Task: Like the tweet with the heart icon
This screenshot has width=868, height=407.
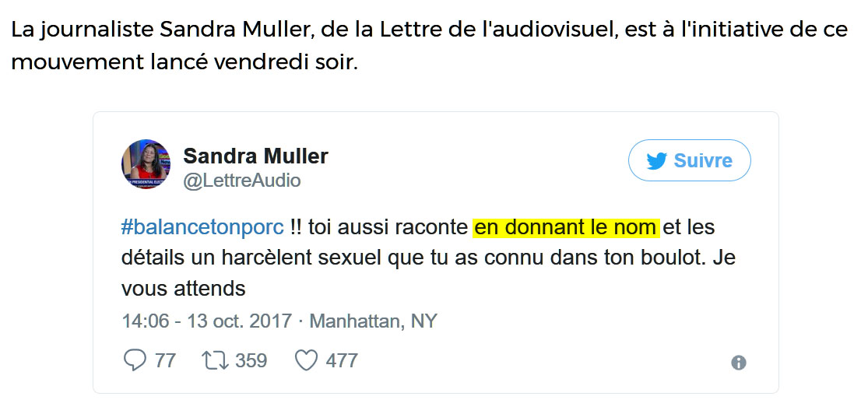Action: pyautogui.click(x=307, y=360)
